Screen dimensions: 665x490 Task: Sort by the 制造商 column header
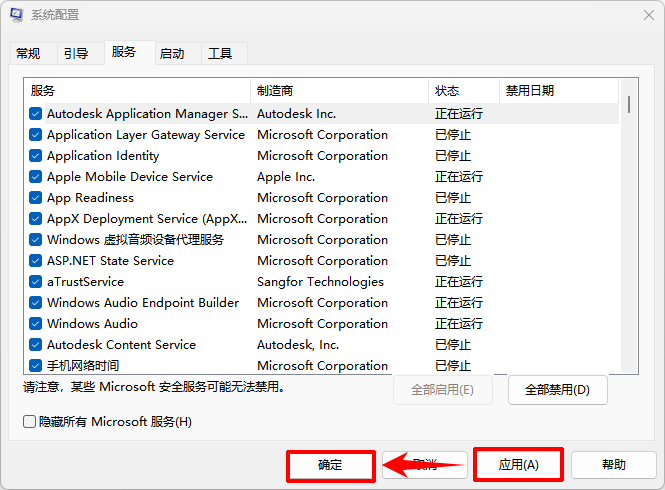tap(339, 90)
